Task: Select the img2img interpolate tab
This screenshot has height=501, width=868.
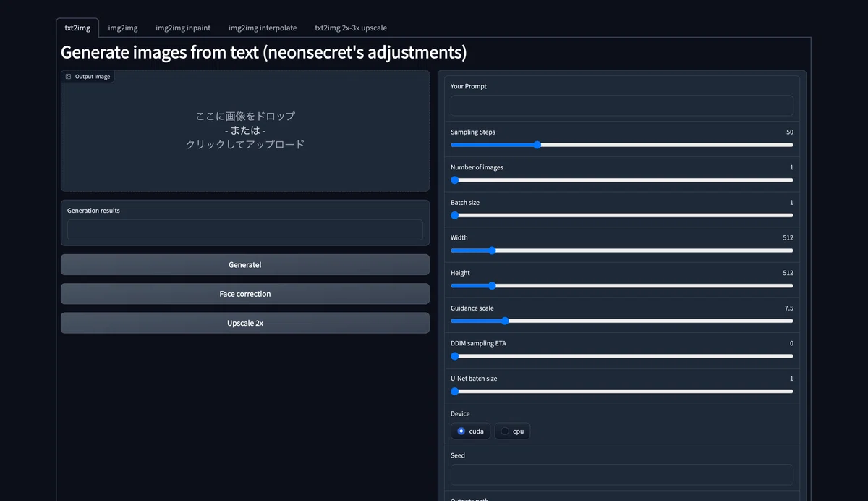Action: (x=263, y=28)
